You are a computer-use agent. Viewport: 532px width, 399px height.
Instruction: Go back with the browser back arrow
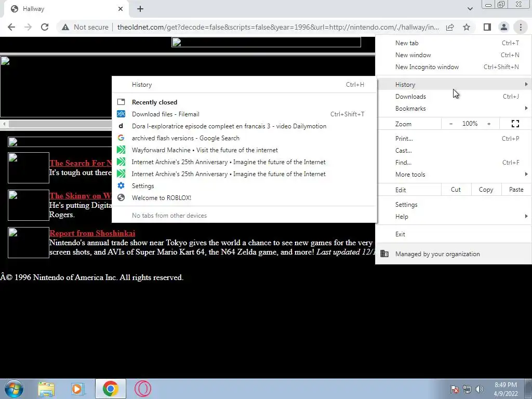[x=11, y=27]
